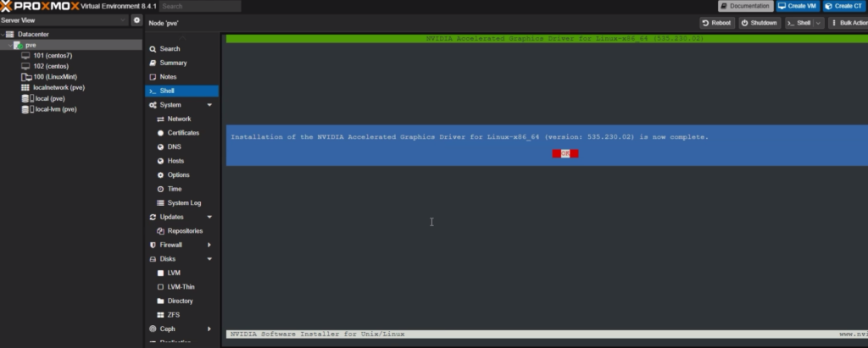Collapse the System section arrow
868x348 pixels.
[209, 105]
